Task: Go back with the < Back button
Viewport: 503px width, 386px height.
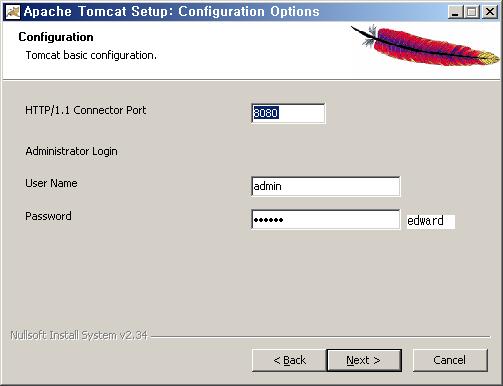Action: pos(289,360)
